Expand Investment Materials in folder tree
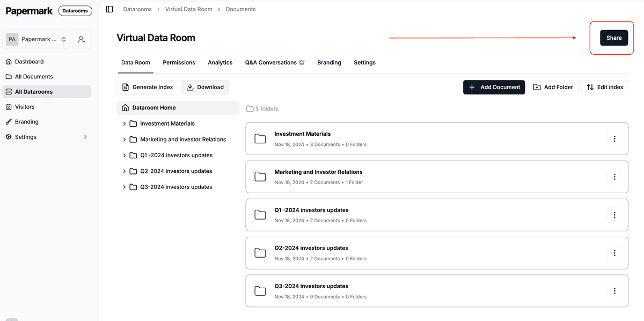The height and width of the screenshot is (321, 644). click(125, 123)
